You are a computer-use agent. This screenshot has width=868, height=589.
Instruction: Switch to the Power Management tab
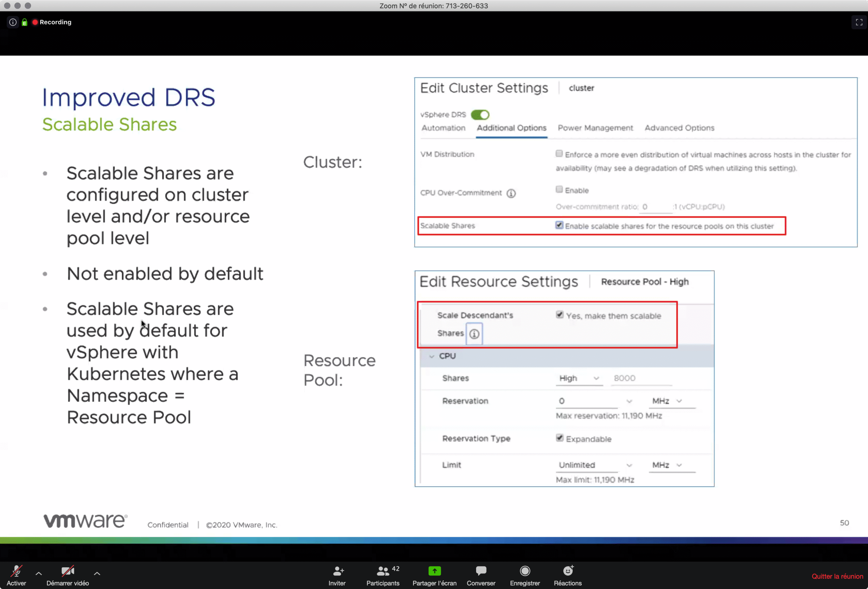tap(595, 128)
